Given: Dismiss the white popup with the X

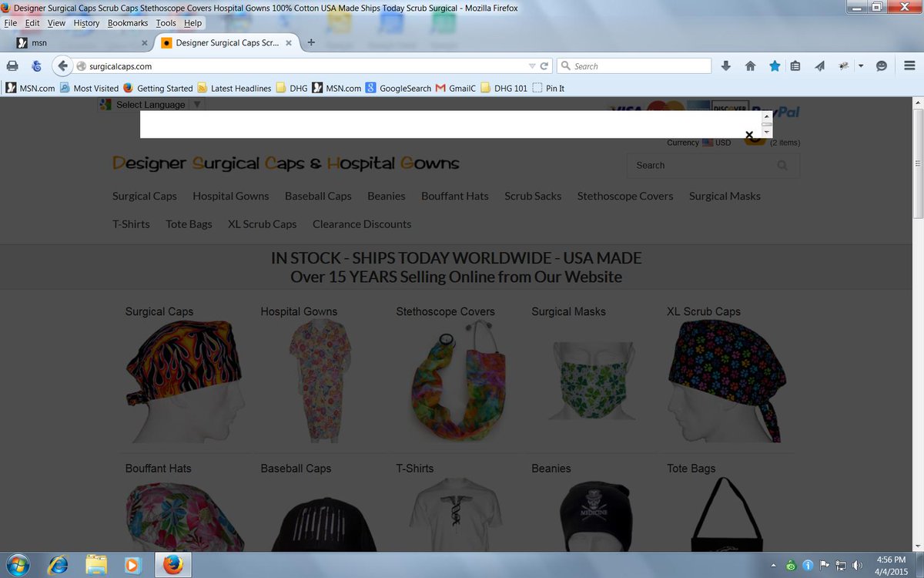Looking at the screenshot, I should point(749,135).
